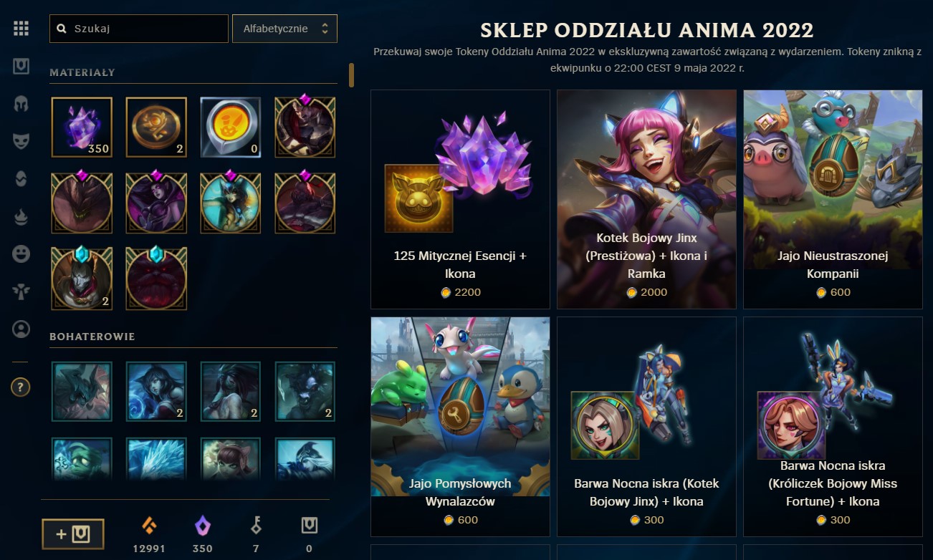The image size is (933, 560).
Task: Open the skins mask sidebar icon
Action: pos(21,140)
